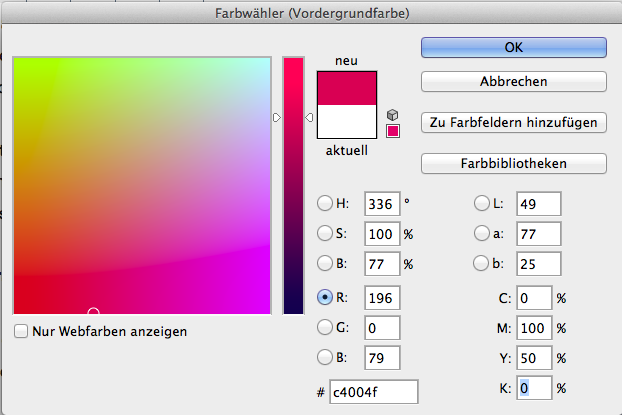Click the small nearest web-safe color swatch
This screenshot has height=415, width=622.
393,131
